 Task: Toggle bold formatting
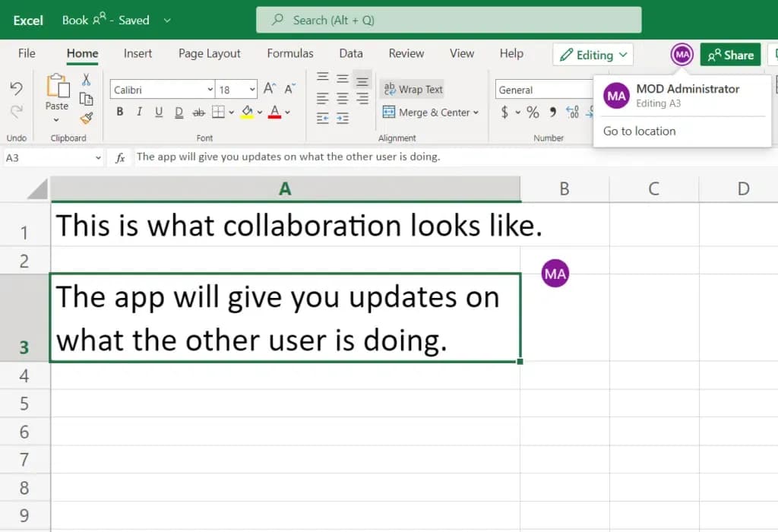120,112
